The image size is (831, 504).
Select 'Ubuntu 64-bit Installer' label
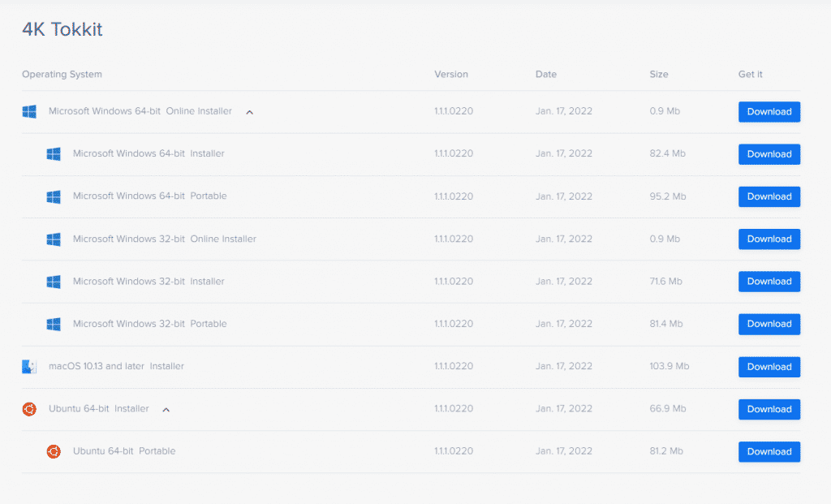point(98,408)
